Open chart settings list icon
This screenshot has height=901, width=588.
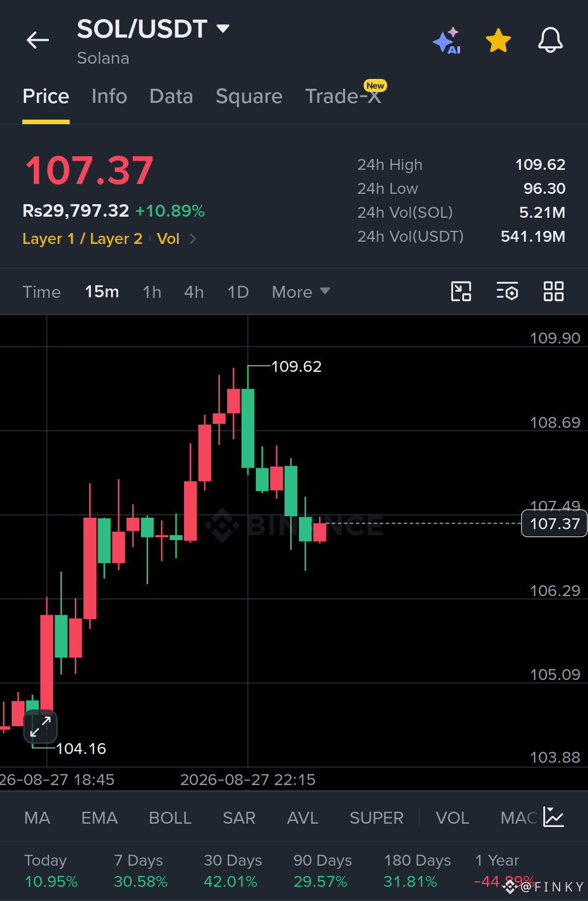click(507, 291)
